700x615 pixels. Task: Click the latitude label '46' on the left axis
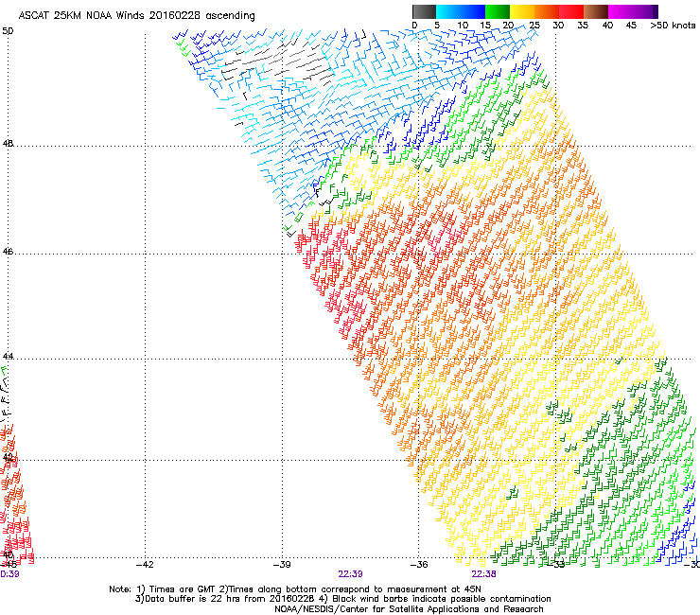tap(8, 252)
